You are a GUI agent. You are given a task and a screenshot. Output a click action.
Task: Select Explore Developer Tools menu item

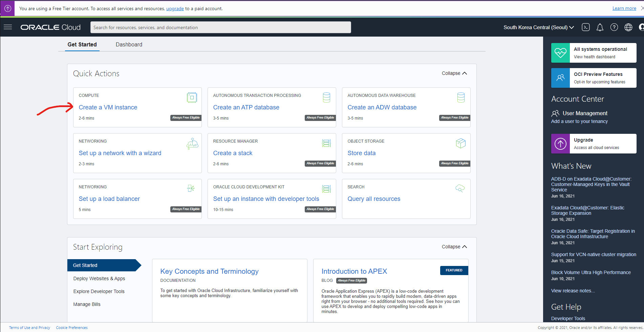(x=99, y=291)
